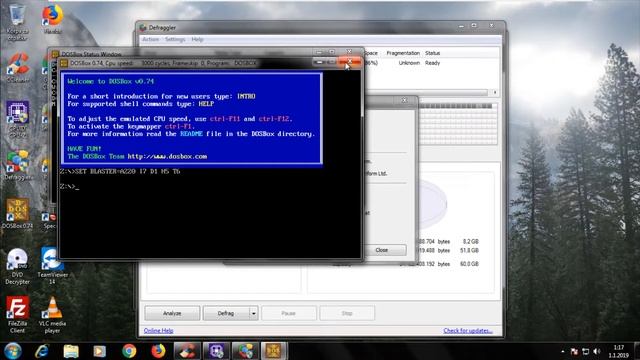The width and height of the screenshot is (640, 360).
Task: Open the volume speaker tray icon
Action: 597,351
